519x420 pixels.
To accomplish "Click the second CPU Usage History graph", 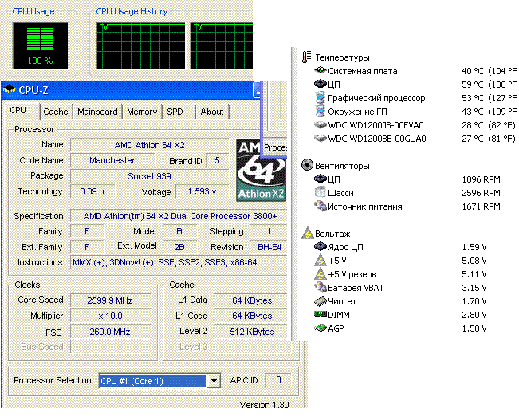I will [222, 45].
